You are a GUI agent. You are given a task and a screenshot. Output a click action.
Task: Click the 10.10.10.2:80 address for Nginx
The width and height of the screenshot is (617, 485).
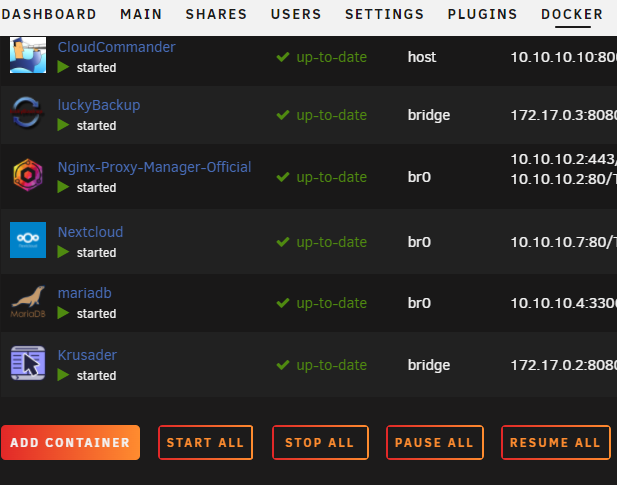point(563,179)
